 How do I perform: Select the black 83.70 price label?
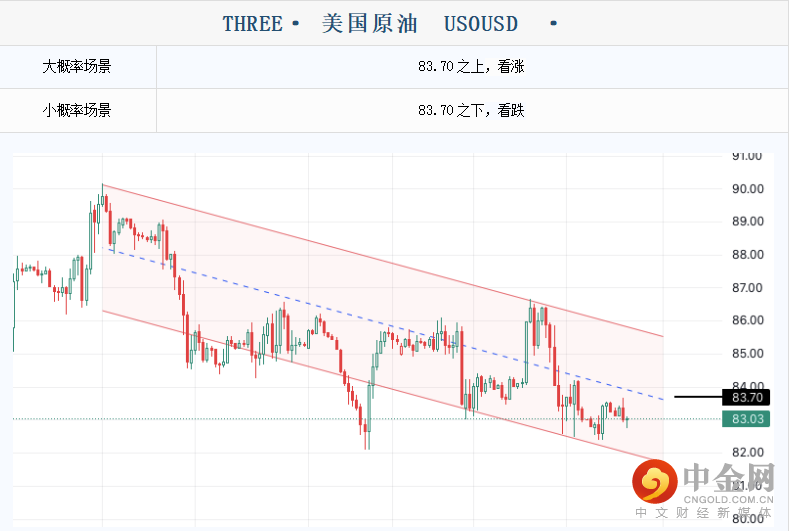pyautogui.click(x=749, y=397)
